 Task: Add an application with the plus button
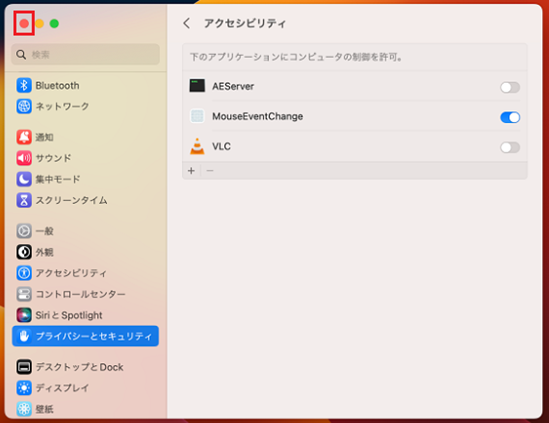click(x=191, y=171)
